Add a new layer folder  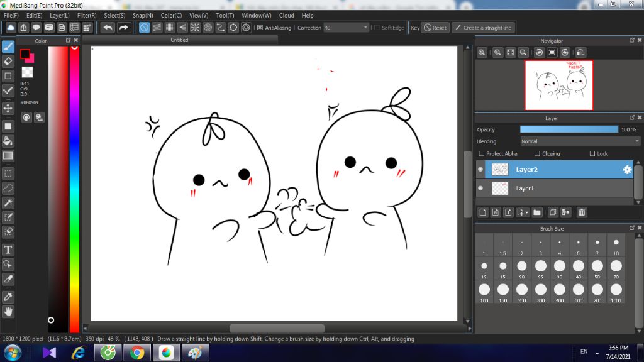(537, 212)
